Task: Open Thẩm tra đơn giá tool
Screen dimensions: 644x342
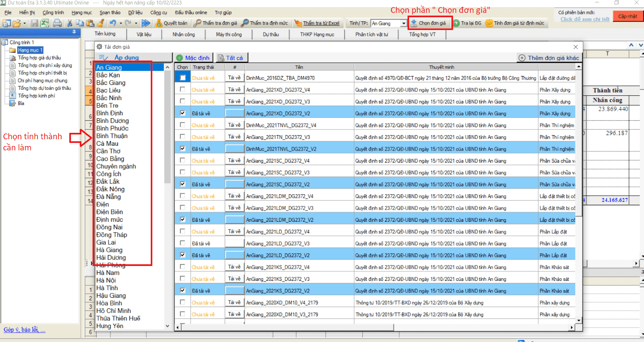Action: (x=215, y=23)
